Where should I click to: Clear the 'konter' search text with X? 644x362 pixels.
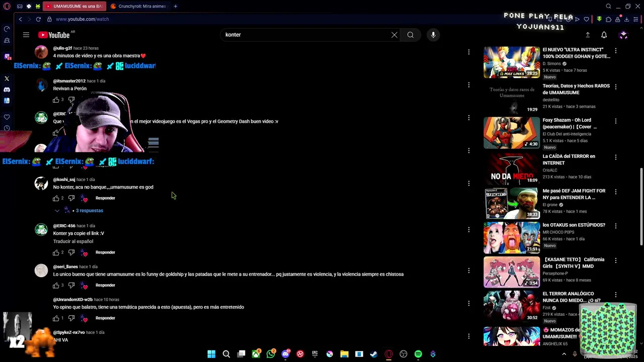click(x=394, y=35)
